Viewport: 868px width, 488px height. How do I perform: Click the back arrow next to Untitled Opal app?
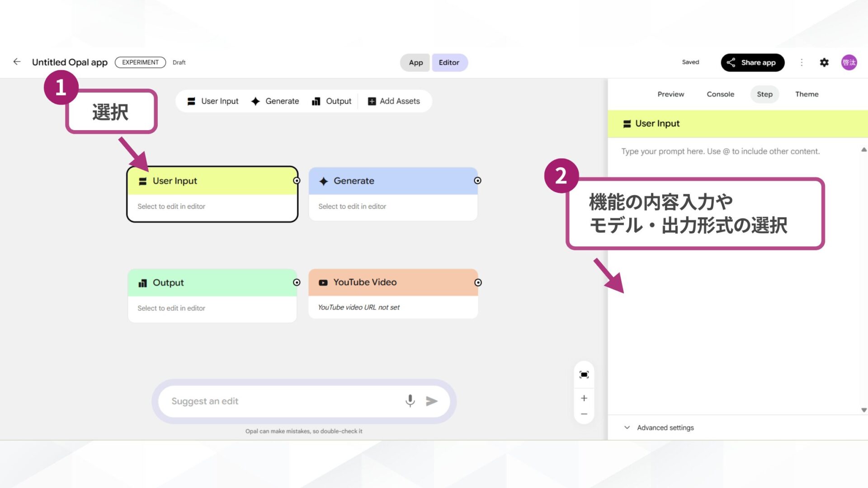17,62
